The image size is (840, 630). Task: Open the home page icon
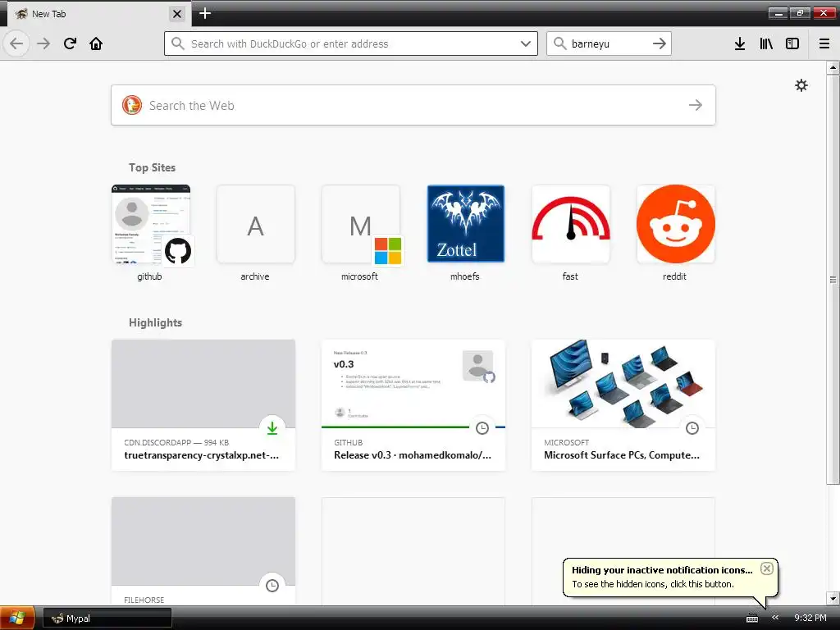96,43
